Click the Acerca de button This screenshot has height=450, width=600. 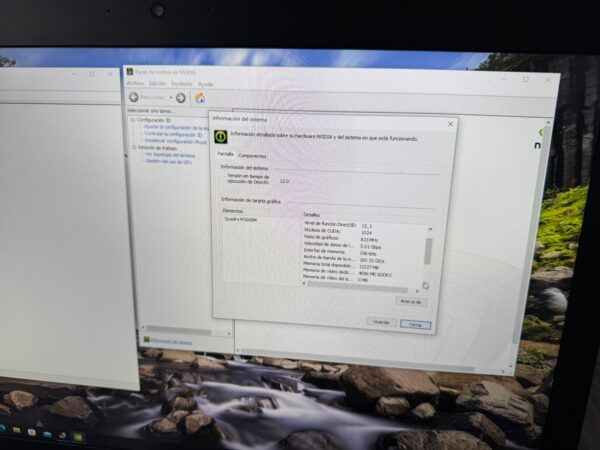[x=411, y=302]
